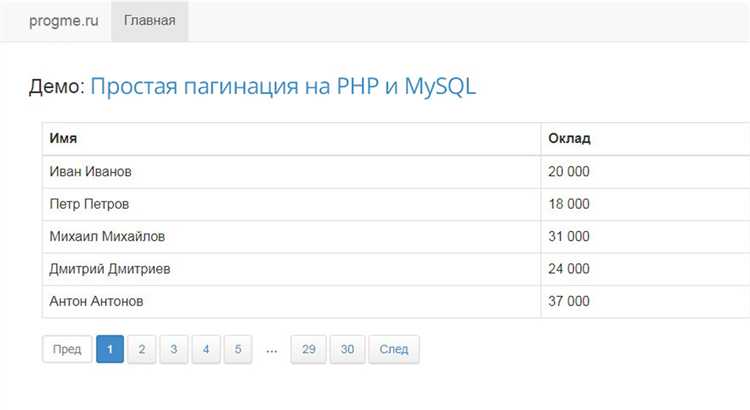
Task: Open the progme.ru brand link
Action: tap(64, 21)
